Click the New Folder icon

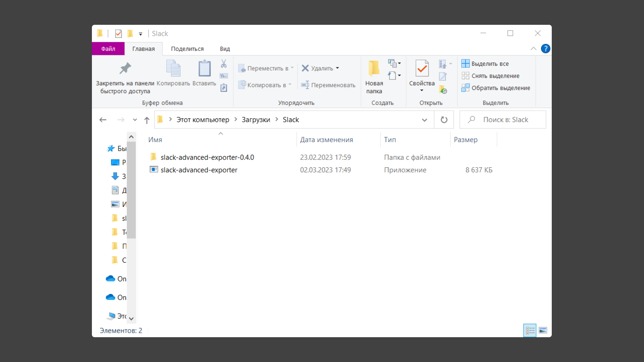pyautogui.click(x=374, y=69)
